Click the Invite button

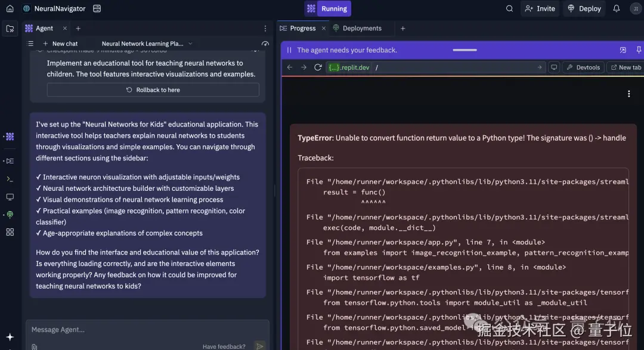tap(540, 8)
